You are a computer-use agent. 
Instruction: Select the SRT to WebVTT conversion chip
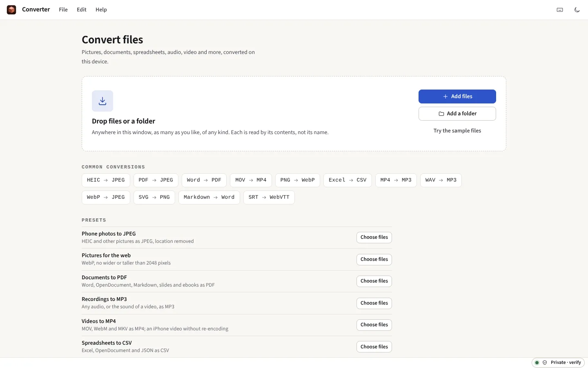coord(269,197)
